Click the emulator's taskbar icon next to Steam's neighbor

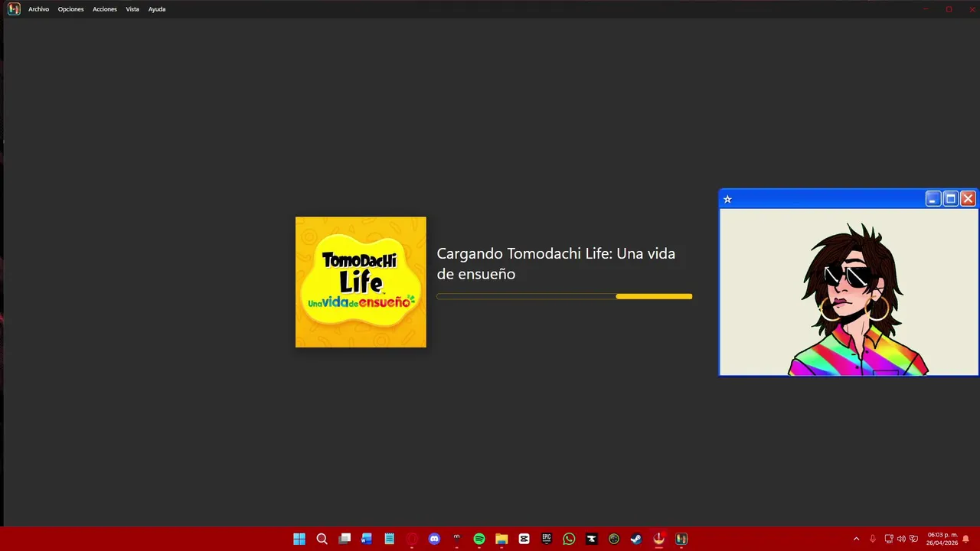681,539
